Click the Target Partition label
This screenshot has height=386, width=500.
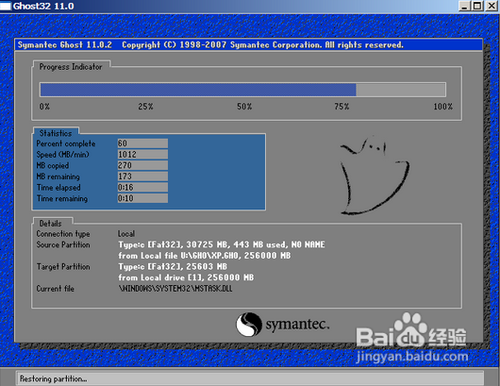coord(63,267)
